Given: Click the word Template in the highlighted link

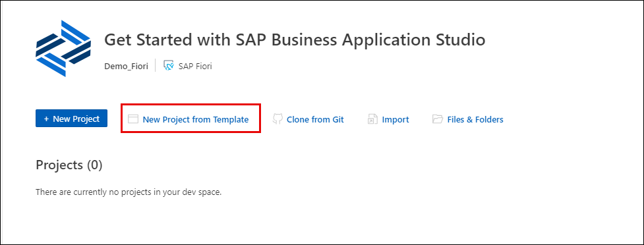Looking at the screenshot, I should pos(231,120).
